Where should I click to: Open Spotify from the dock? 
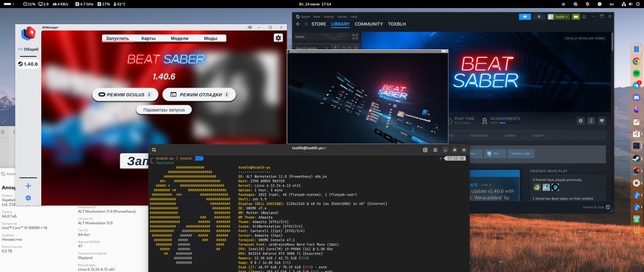point(636,73)
